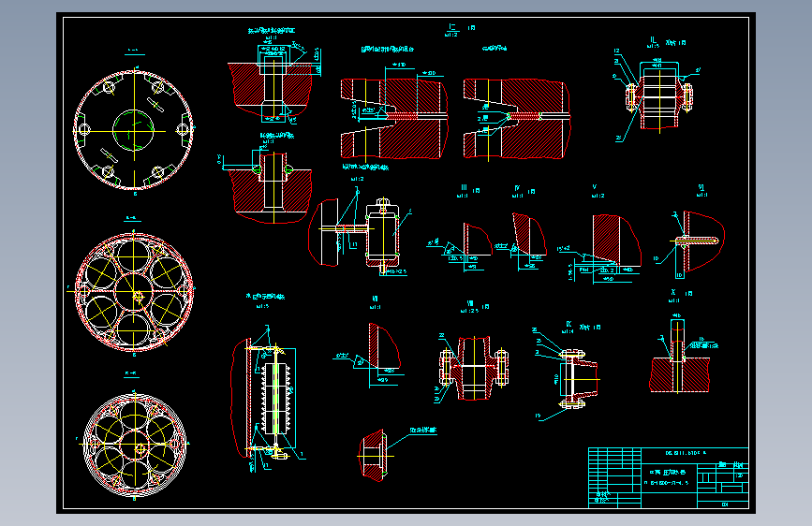Viewport: 812px width, 526px height.
Task: Select the right V-groove weld section view
Action: coord(517,119)
